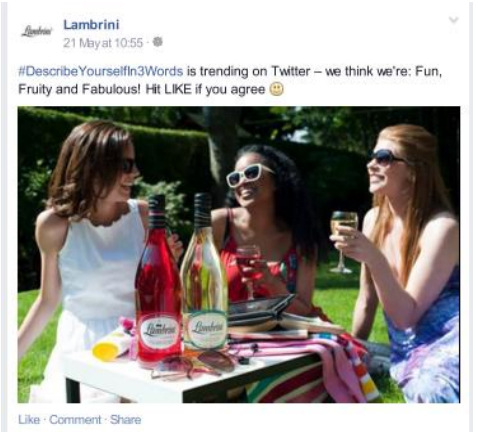Image resolution: width=478 pixels, height=432 pixels.
Task: Click the white-framed sunglasses in the photo
Action: click(249, 175)
